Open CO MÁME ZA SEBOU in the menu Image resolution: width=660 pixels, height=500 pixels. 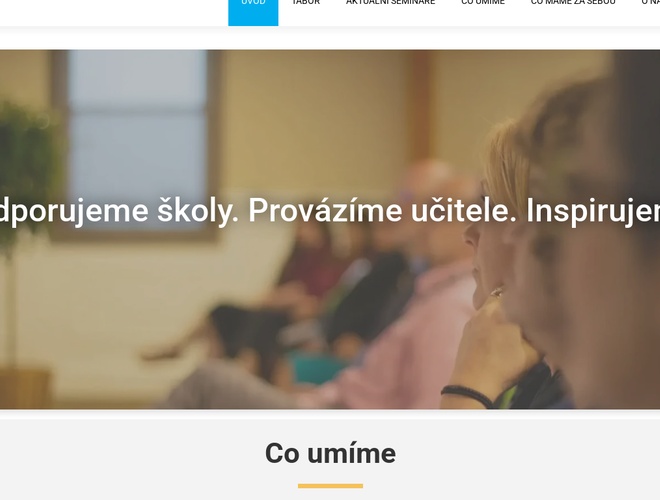[573, 3]
